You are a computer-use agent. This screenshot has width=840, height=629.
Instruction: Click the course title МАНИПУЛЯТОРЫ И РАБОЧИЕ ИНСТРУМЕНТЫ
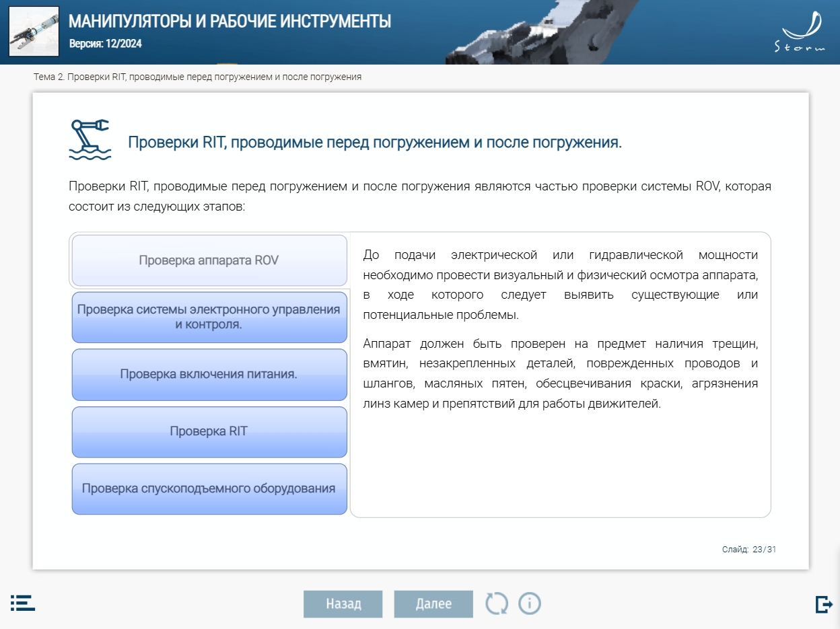[x=230, y=22]
